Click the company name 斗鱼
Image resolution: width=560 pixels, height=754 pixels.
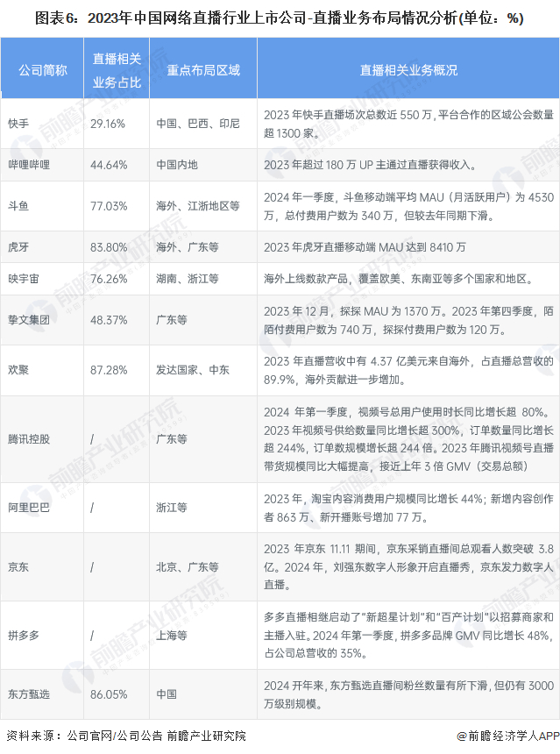[18, 206]
